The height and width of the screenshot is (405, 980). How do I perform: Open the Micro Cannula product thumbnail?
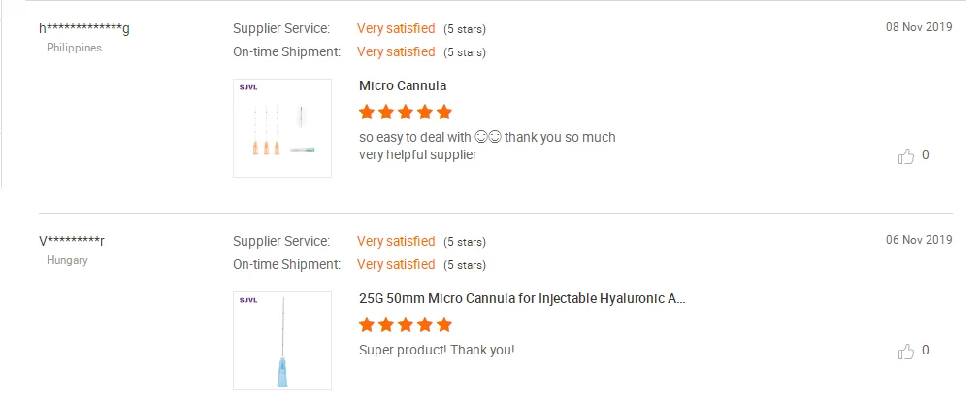pos(282,128)
